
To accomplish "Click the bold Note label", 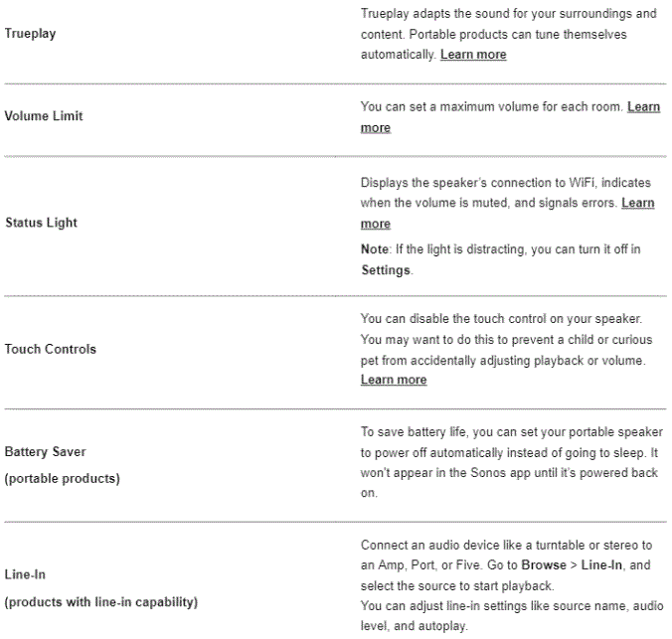I will pyautogui.click(x=376, y=249).
